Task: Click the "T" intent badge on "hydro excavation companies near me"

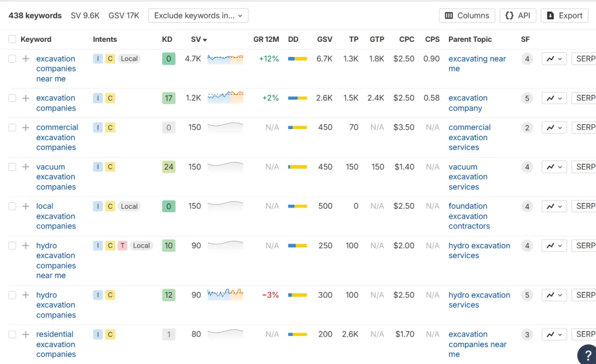Action: (x=122, y=245)
